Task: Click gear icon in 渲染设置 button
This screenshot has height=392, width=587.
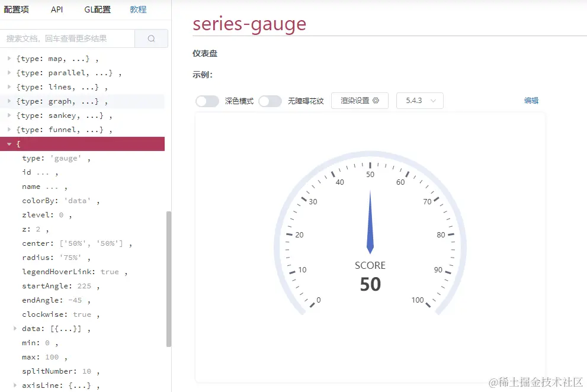Action: (376, 100)
